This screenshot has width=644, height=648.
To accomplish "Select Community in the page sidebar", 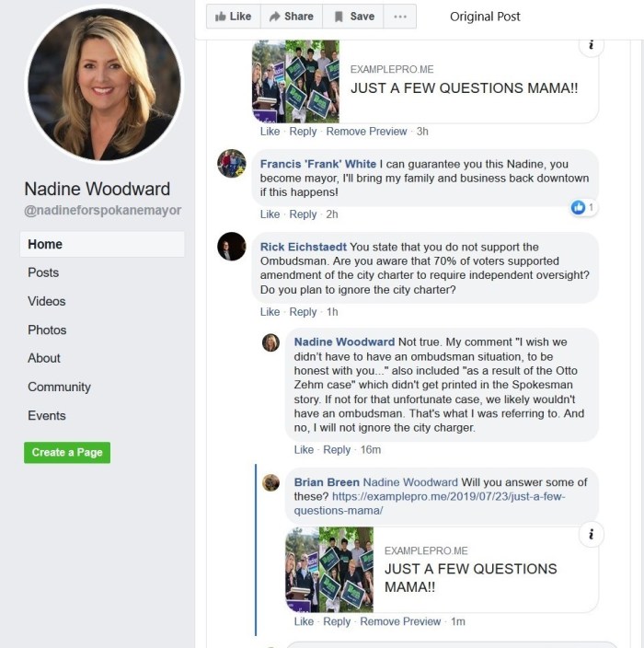I will (x=59, y=387).
